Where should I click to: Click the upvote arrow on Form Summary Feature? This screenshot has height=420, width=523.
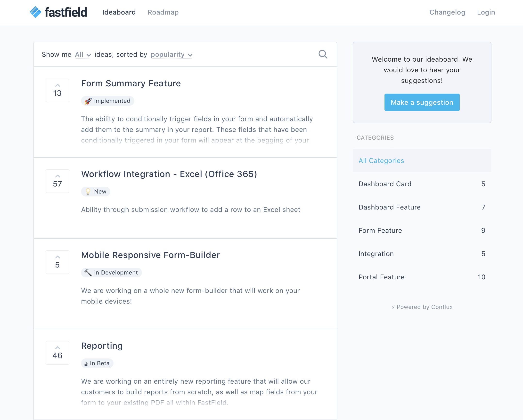[57, 85]
